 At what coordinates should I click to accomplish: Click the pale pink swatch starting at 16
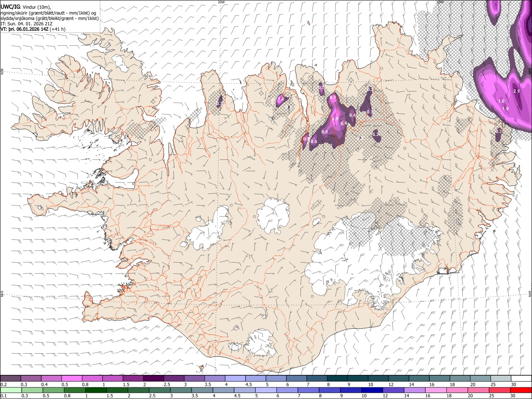pyautogui.click(x=436, y=390)
